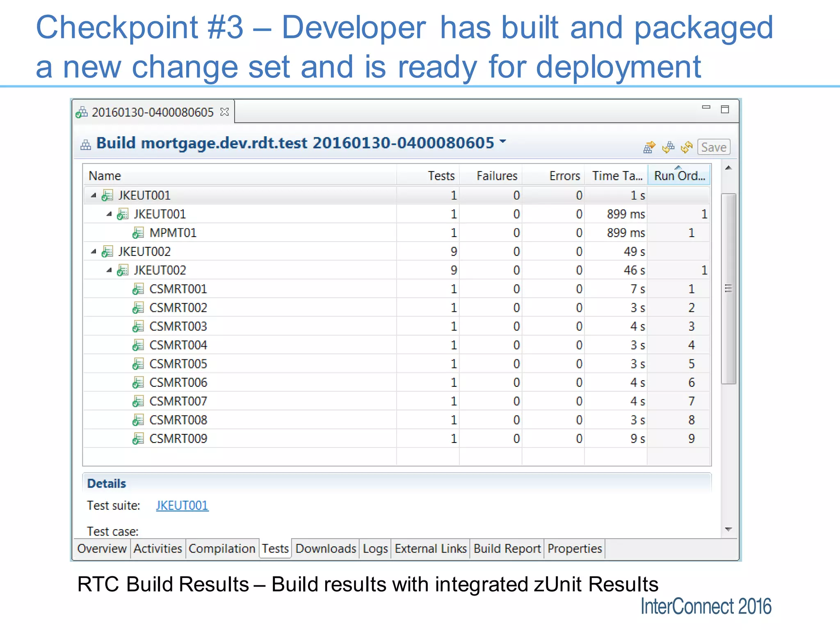Image resolution: width=840 pixels, height=630 pixels.
Task: Select the CSMRT005 row name
Action: [178, 364]
